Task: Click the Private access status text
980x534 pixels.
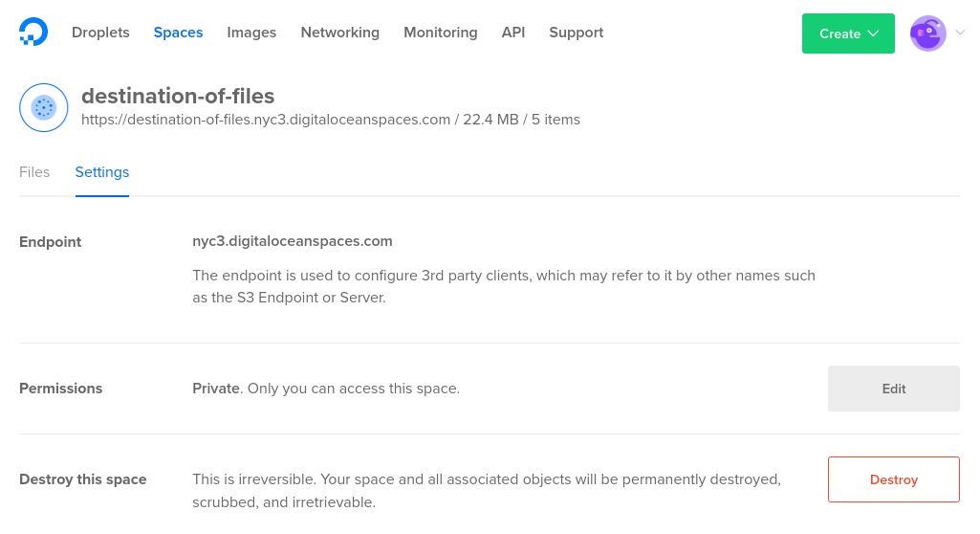Action: 326,389
